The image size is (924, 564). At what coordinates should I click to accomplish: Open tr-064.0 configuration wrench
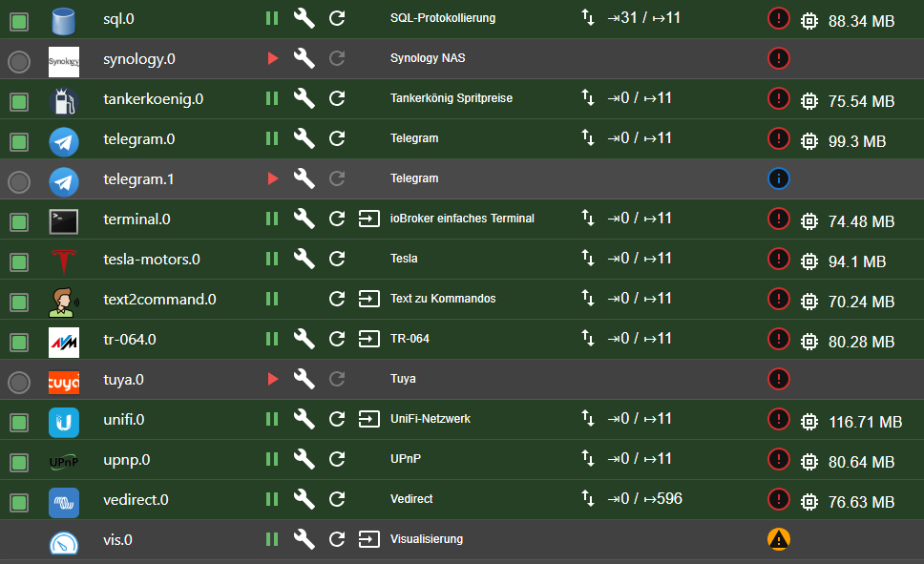[304, 339]
